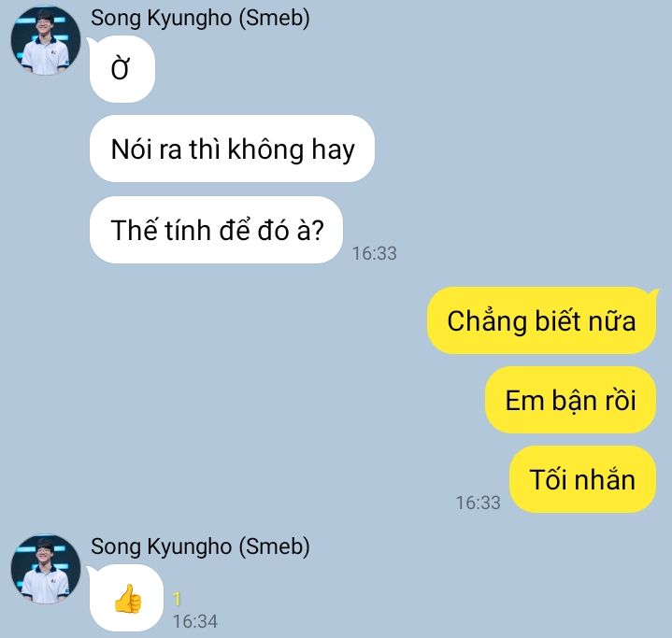Open the avatar beside the thumbs-up message
Image resolution: width=672 pixels, height=638 pixels.
46,569
